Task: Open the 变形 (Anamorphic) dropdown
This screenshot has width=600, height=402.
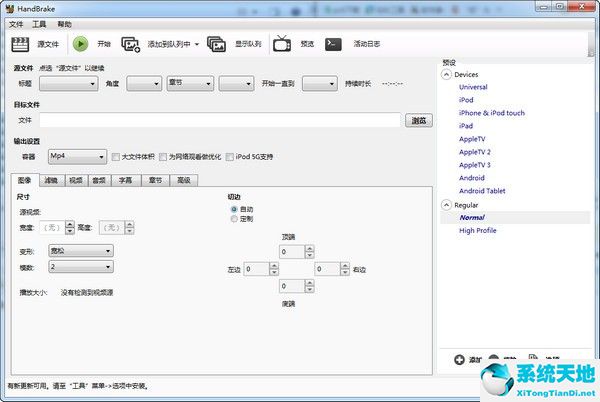Action: (x=81, y=251)
